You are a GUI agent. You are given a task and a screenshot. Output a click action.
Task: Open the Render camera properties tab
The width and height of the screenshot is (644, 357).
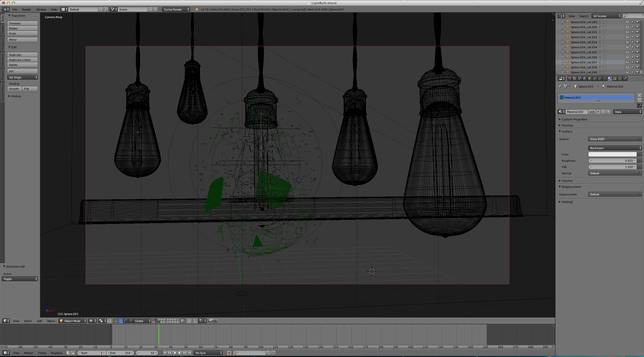(x=570, y=79)
